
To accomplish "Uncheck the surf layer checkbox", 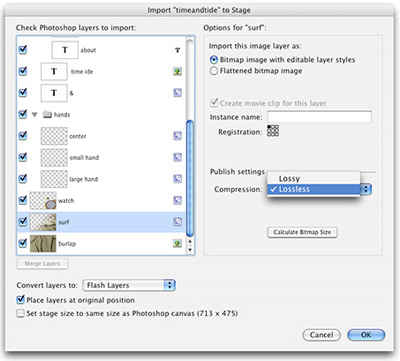I will coord(23,221).
